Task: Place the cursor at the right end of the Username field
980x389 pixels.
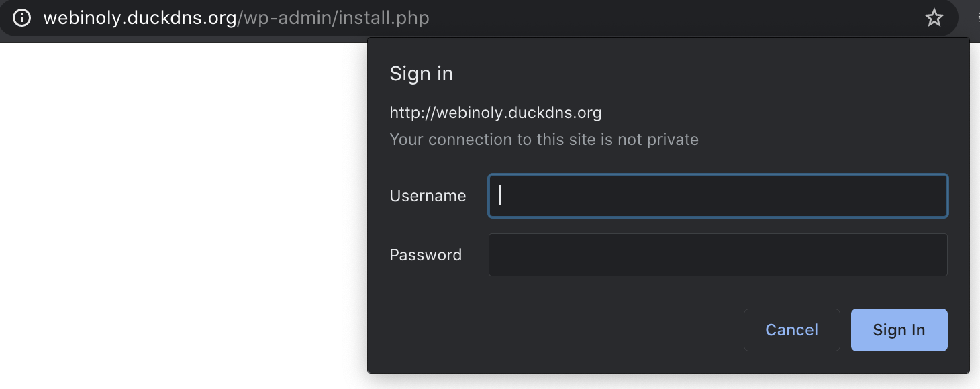Action: pyautogui.click(x=938, y=196)
